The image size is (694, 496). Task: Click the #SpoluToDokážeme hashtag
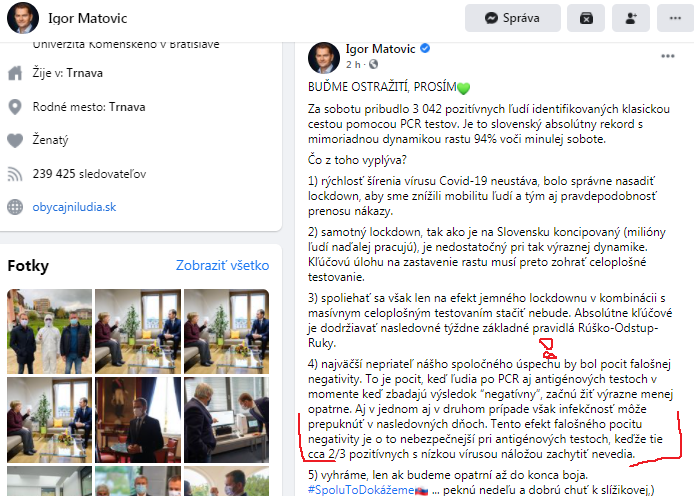[x=362, y=490]
